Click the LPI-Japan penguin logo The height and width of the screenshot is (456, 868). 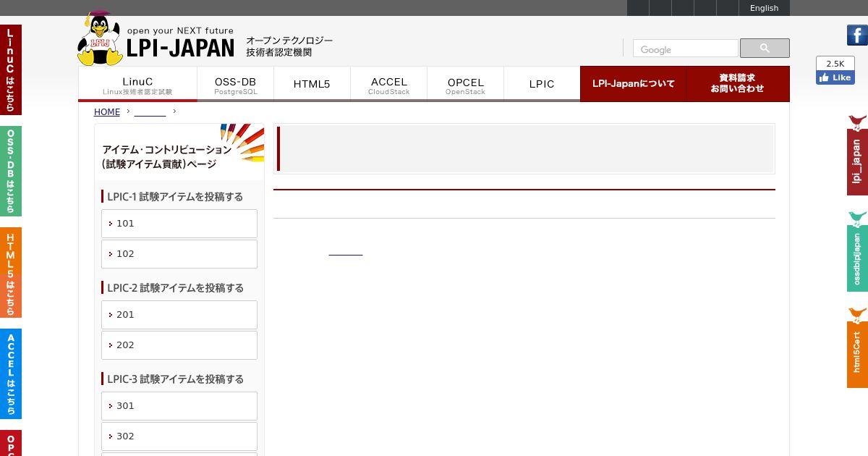[100, 39]
